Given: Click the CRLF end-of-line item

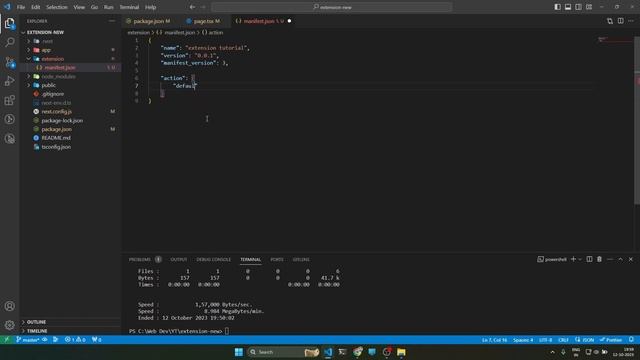Looking at the screenshot, I should (563, 340).
